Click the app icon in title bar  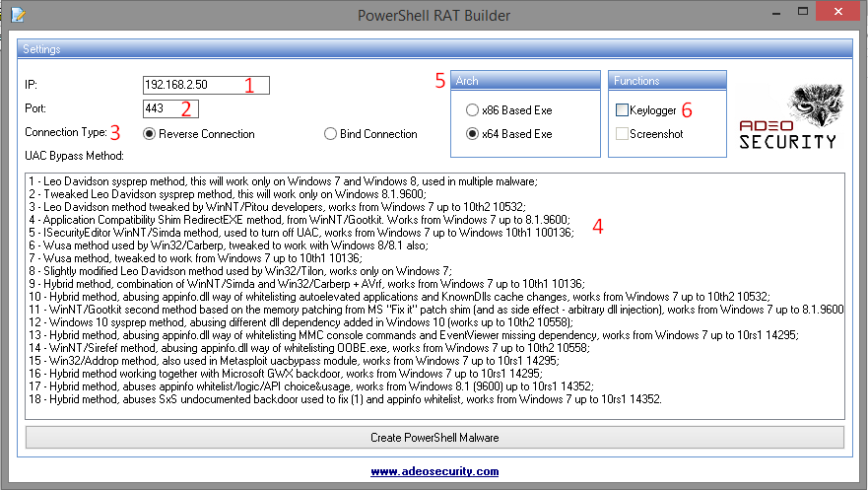[18, 15]
